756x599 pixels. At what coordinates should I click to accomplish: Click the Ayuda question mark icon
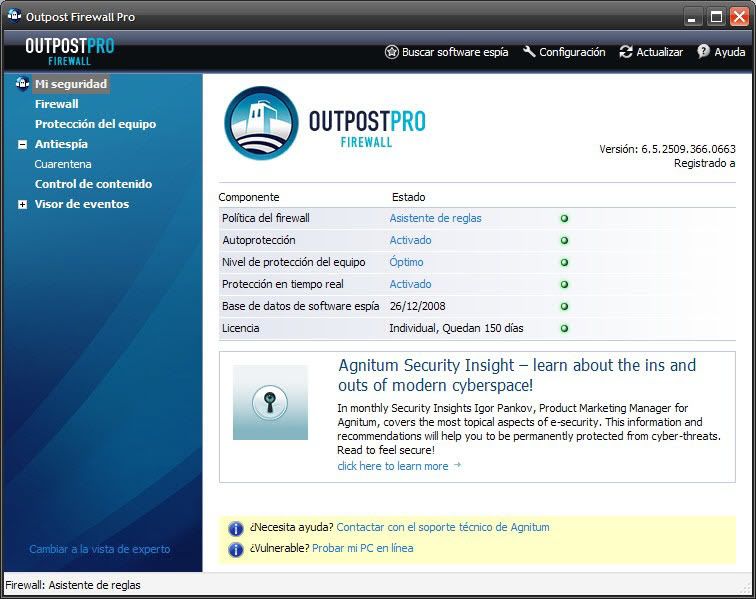coord(703,52)
